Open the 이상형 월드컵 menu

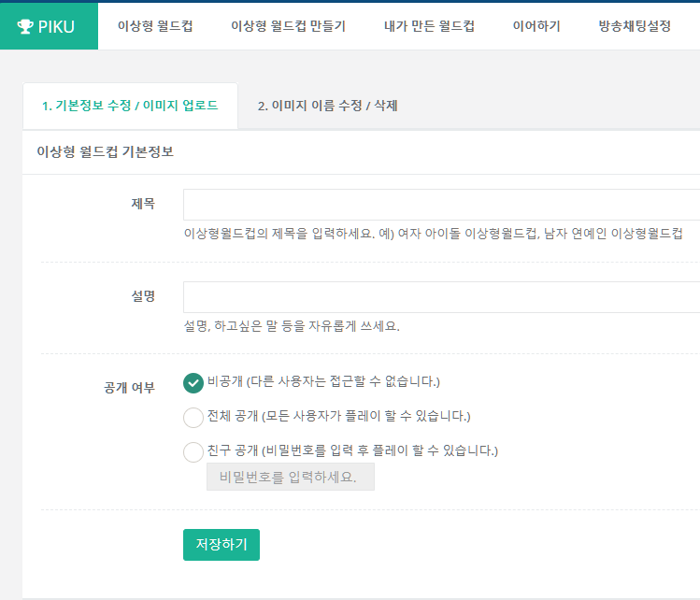pos(155,26)
